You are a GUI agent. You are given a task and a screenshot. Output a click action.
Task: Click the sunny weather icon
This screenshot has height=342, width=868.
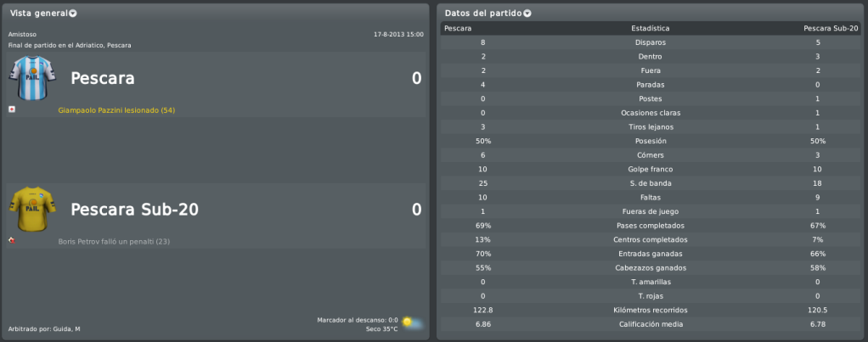412,322
